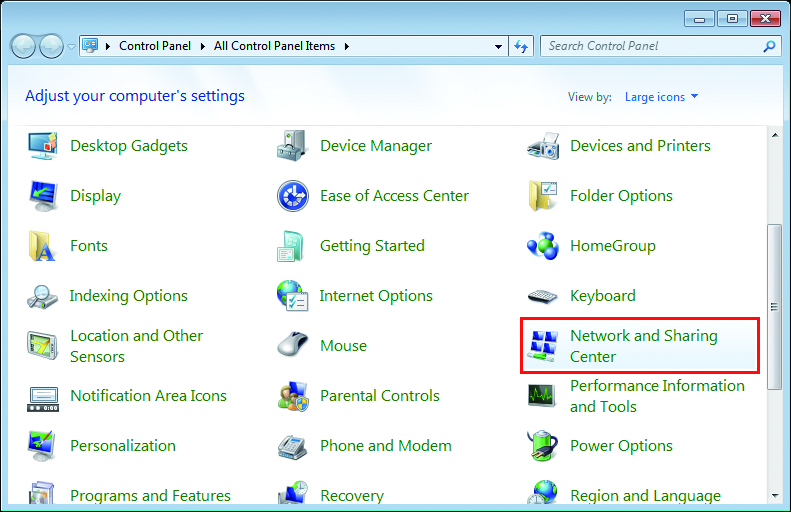Open the Phone and Modem icon
This screenshot has height=512, width=791.
292,446
